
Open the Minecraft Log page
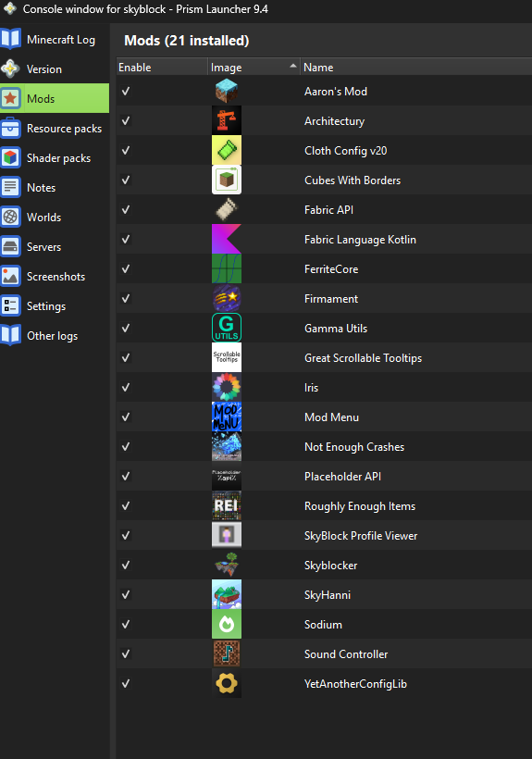click(55, 40)
